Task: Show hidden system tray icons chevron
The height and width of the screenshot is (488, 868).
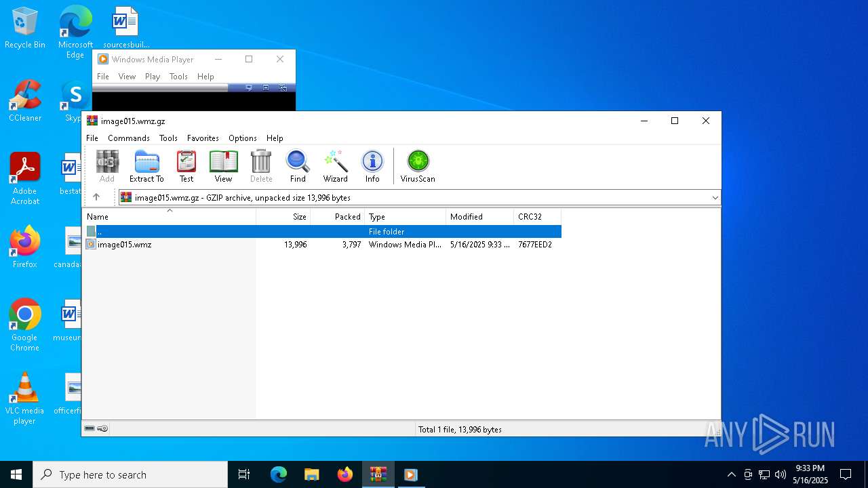Action: tap(731, 474)
